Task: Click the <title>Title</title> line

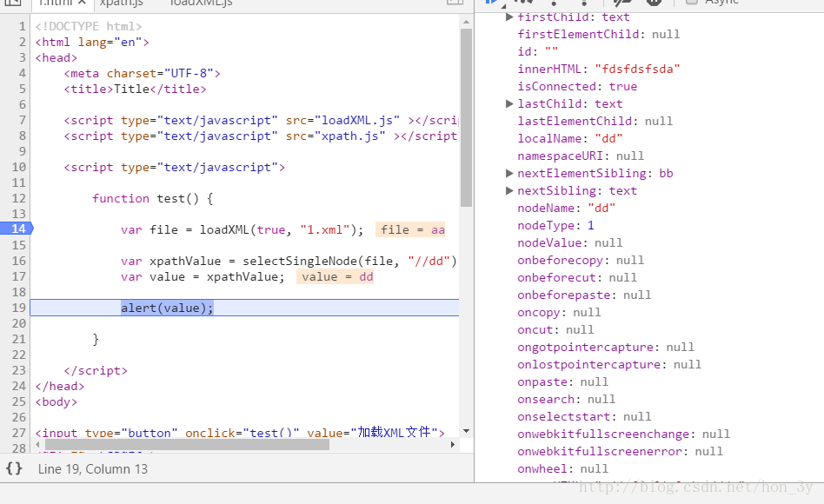Action: pos(135,89)
